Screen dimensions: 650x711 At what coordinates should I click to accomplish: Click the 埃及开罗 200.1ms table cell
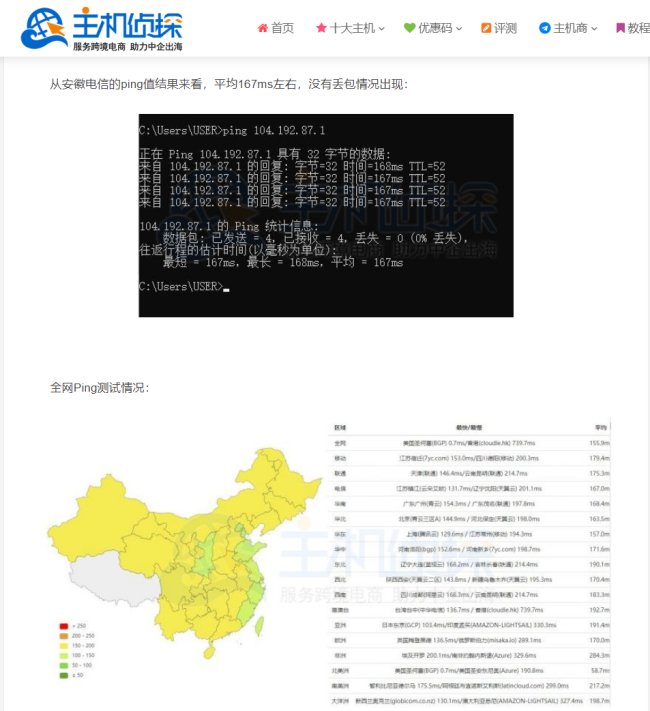pos(469,655)
